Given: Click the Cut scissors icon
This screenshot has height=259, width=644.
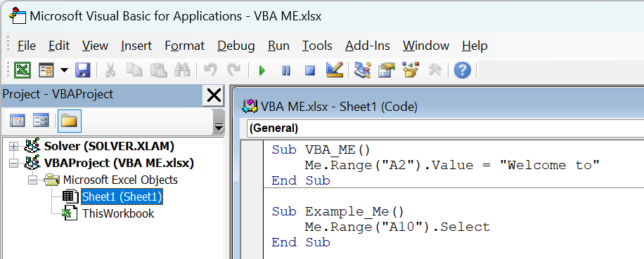Looking at the screenshot, I should point(110,70).
